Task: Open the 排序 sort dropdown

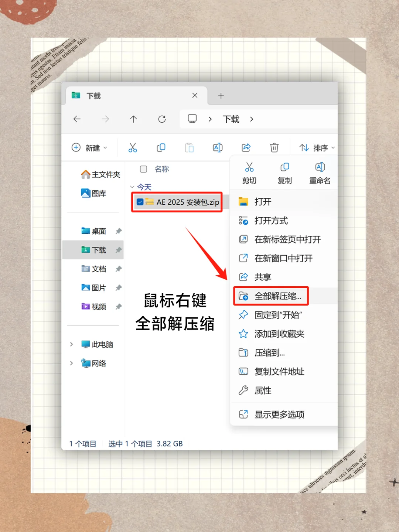Action: 316,147
